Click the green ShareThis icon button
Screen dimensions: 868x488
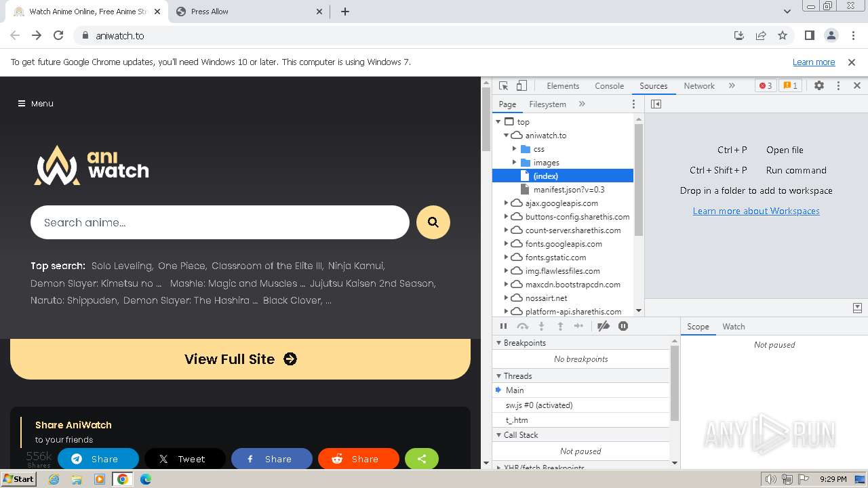point(422,459)
